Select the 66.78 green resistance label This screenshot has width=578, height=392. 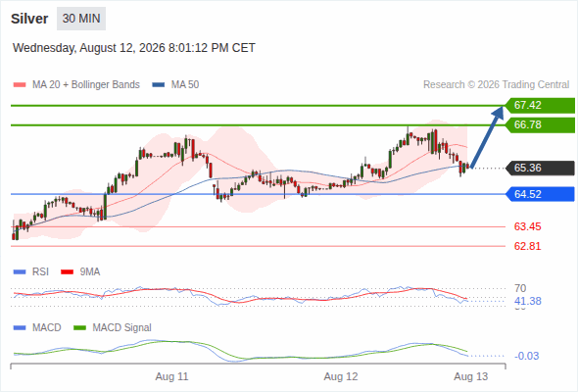point(540,125)
